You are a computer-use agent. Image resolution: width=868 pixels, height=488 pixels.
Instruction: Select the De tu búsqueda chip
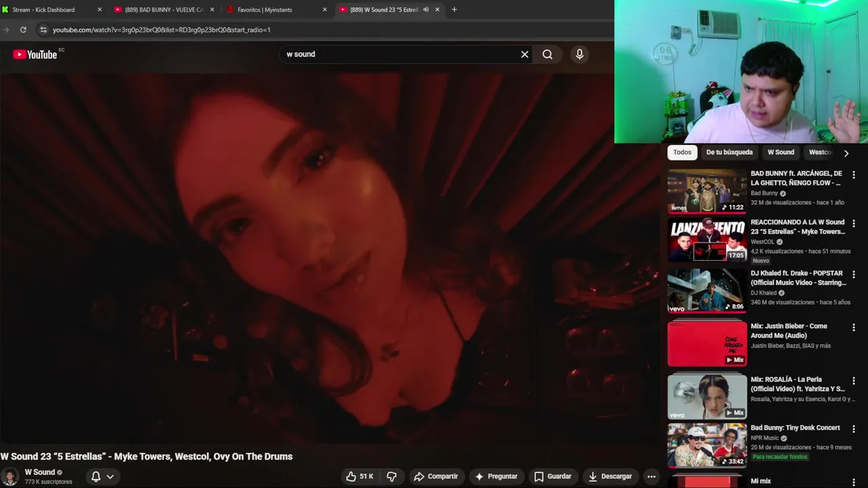(x=729, y=152)
